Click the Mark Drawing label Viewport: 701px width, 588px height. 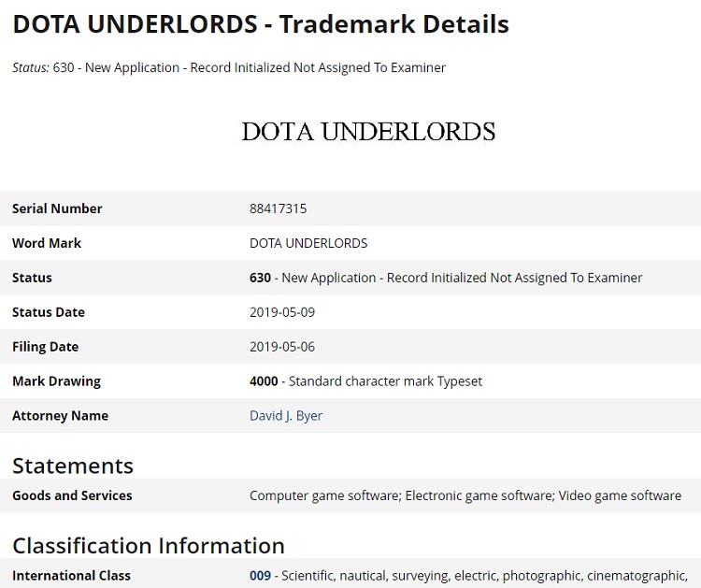point(56,381)
